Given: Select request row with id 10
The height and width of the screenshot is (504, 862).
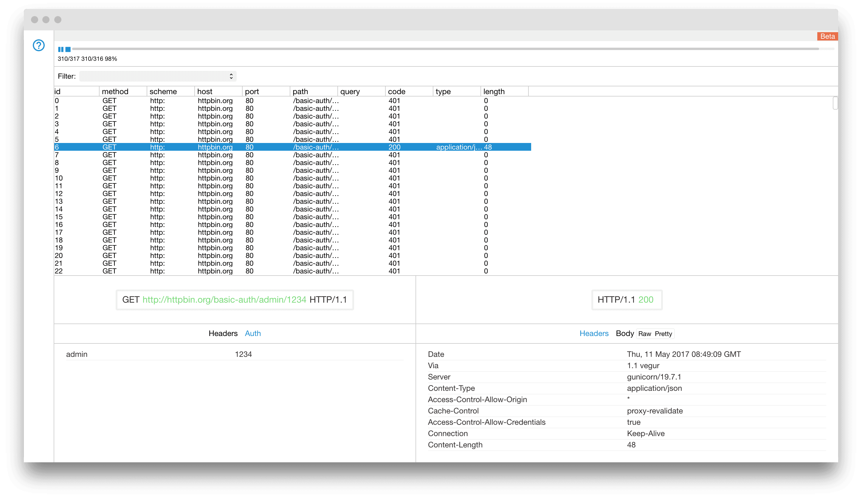Looking at the screenshot, I should [292, 178].
